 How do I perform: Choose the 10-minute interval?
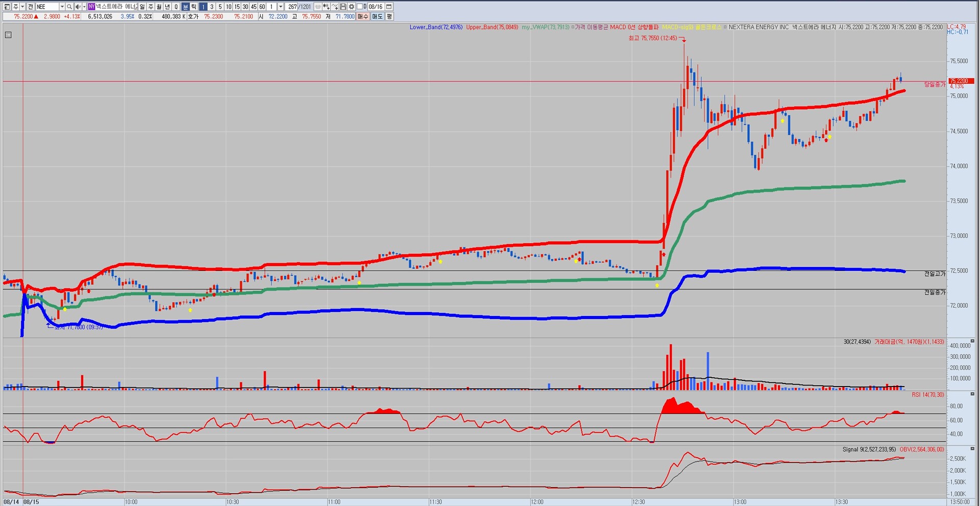[229, 7]
